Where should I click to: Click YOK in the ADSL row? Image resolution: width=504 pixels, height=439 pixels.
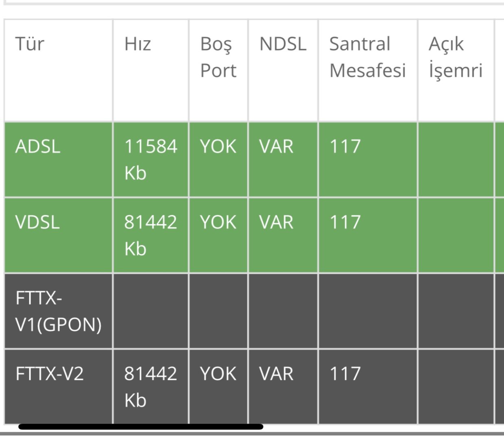coord(218,146)
